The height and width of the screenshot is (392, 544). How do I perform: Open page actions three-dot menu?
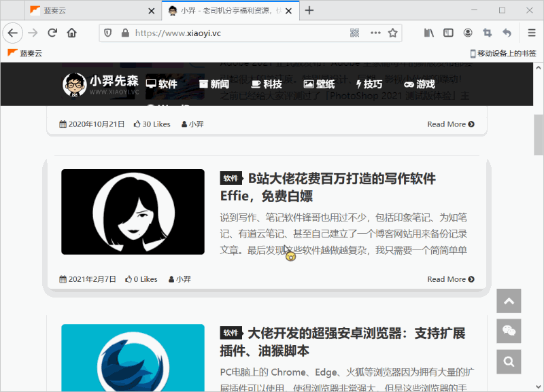pos(375,33)
